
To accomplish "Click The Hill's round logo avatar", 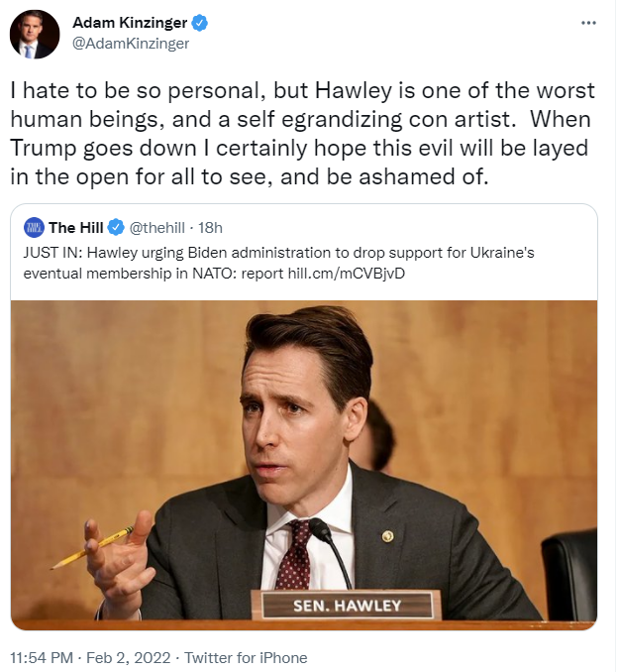I will 34,228.
